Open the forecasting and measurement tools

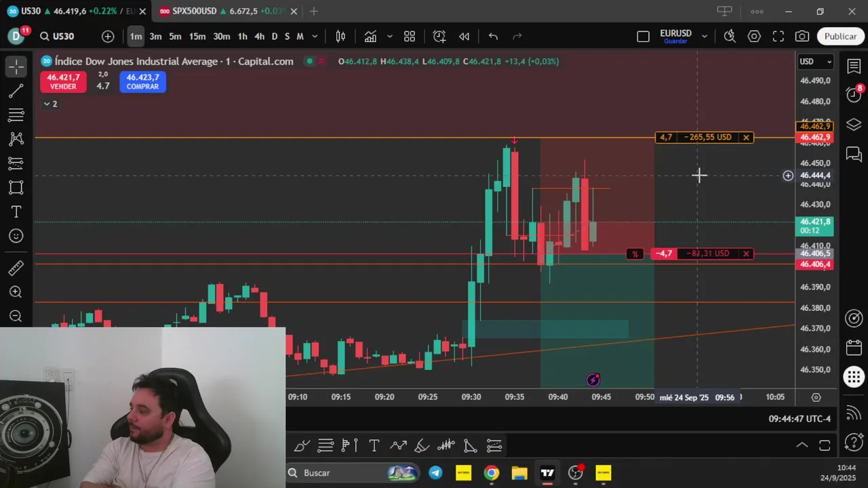16,163
